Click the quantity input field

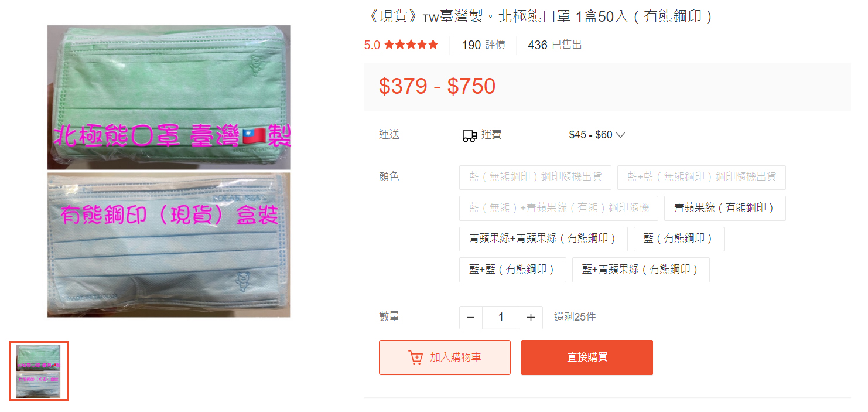click(501, 318)
